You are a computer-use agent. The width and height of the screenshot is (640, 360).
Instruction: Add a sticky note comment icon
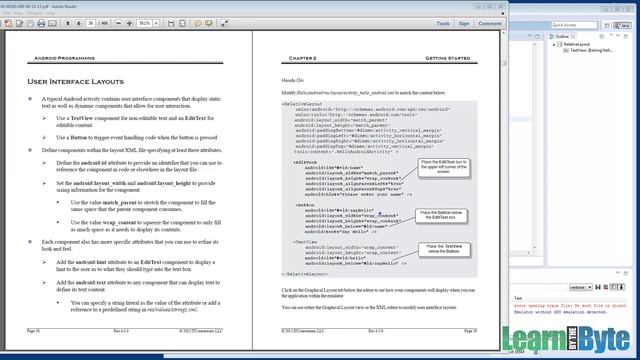click(x=198, y=24)
